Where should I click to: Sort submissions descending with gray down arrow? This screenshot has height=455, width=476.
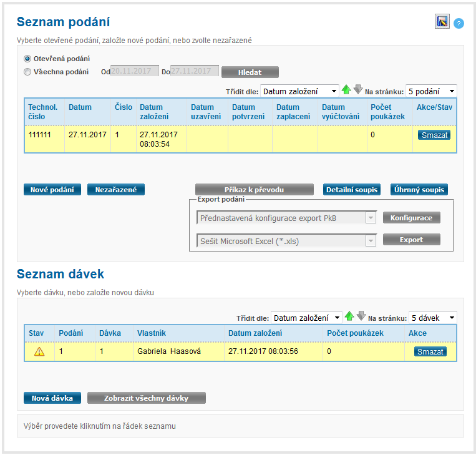coord(357,90)
